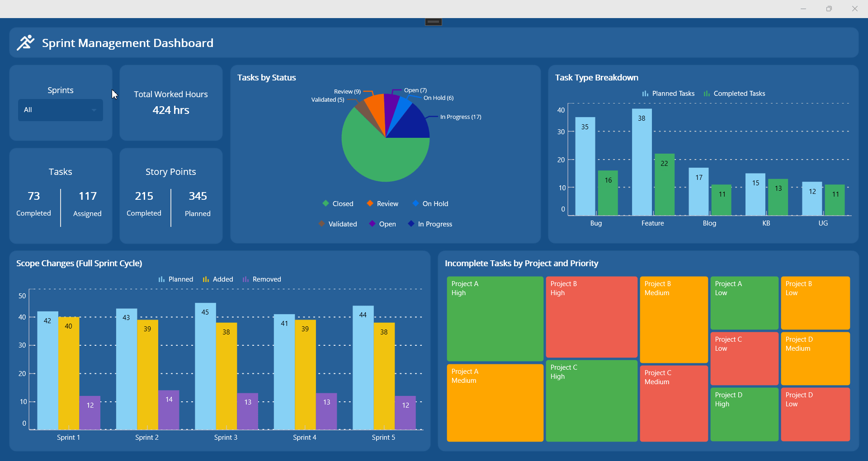Click the Project C Medium card
The width and height of the screenshot is (868, 461).
674,402
